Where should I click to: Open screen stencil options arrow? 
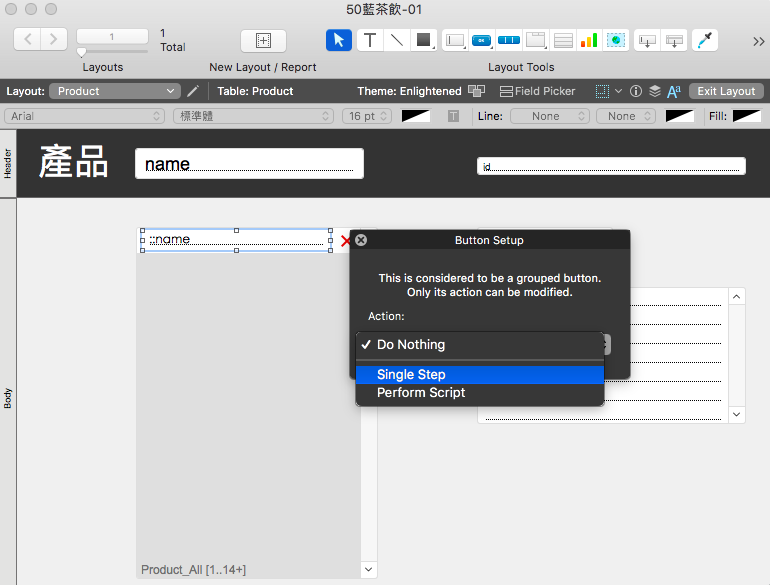tap(618, 91)
